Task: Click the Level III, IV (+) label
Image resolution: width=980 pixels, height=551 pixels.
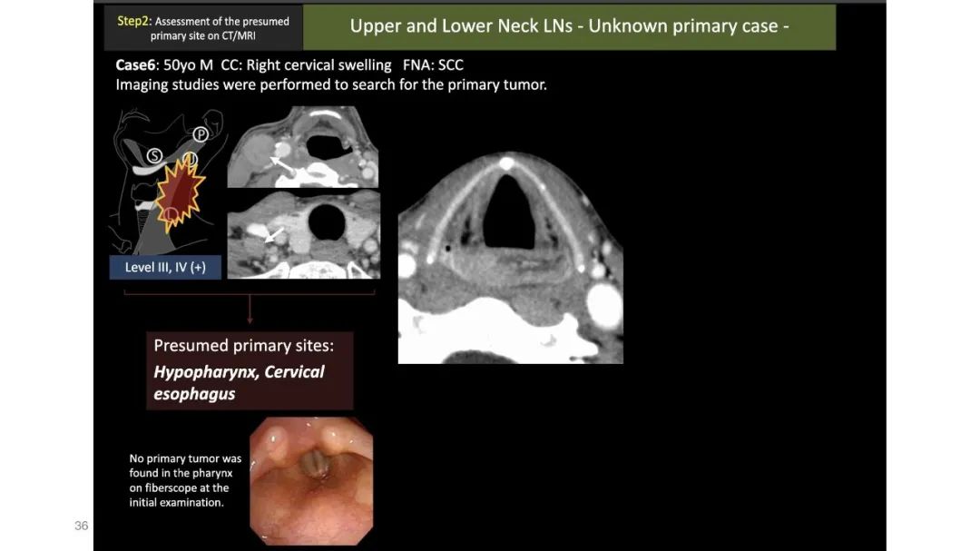Action: coord(165,267)
